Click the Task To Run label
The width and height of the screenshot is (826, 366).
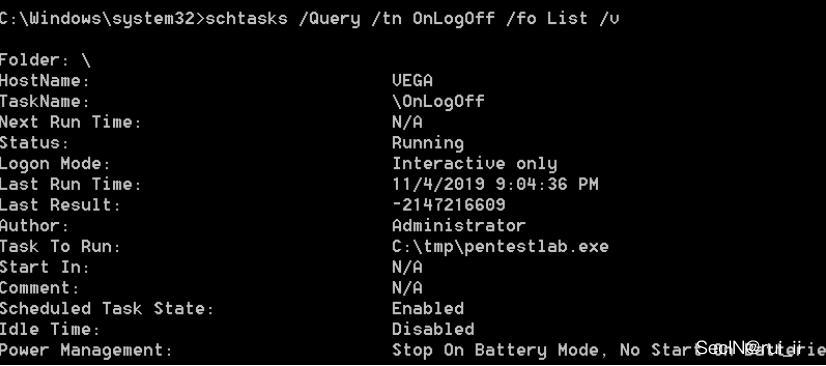60,246
